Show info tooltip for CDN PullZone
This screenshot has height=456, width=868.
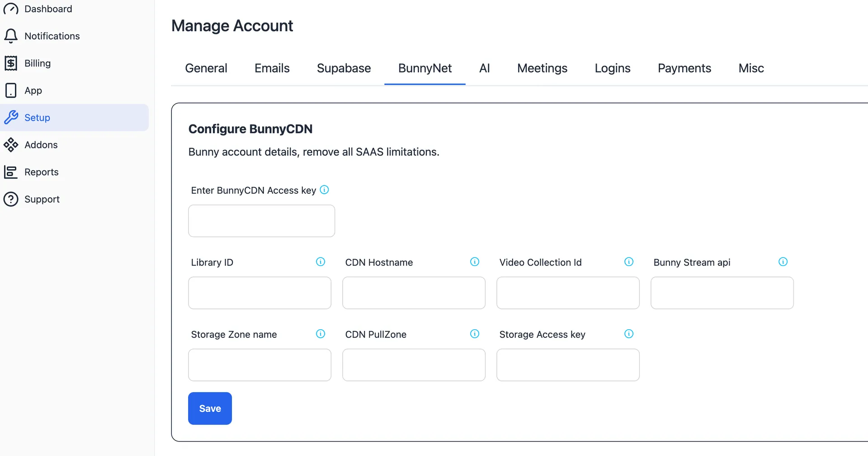coord(475,334)
